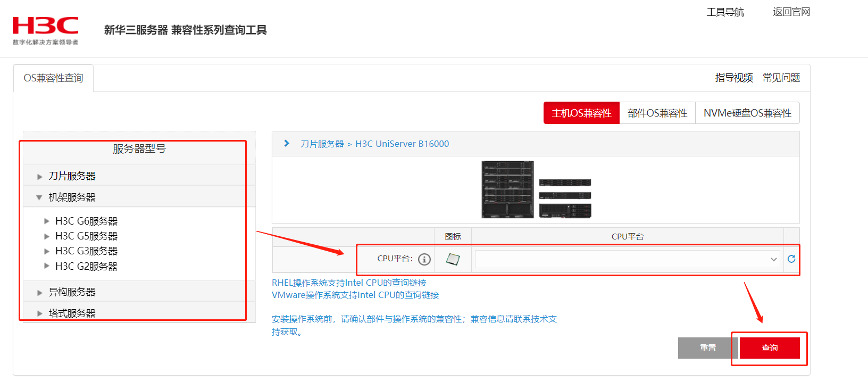Image resolution: width=868 pixels, height=389 pixels.
Task: Click 刀片服务器 in the breadcrumb
Action: coord(322,144)
